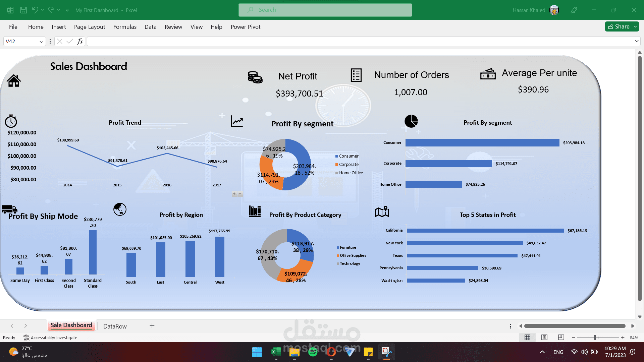Switch to Normal view icon
Image resolution: width=644 pixels, height=362 pixels.
coord(527,338)
